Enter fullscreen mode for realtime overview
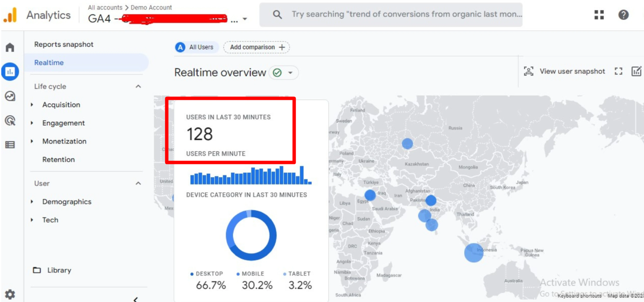Image resolution: width=644 pixels, height=302 pixels. point(619,71)
